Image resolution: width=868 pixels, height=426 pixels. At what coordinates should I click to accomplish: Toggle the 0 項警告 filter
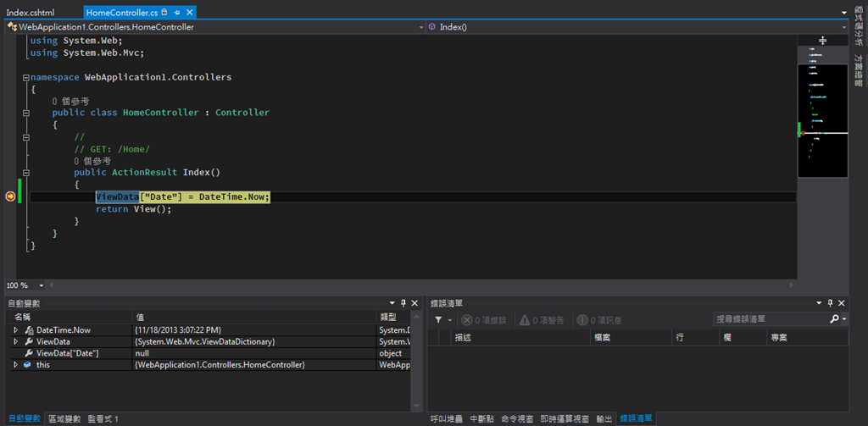click(542, 320)
